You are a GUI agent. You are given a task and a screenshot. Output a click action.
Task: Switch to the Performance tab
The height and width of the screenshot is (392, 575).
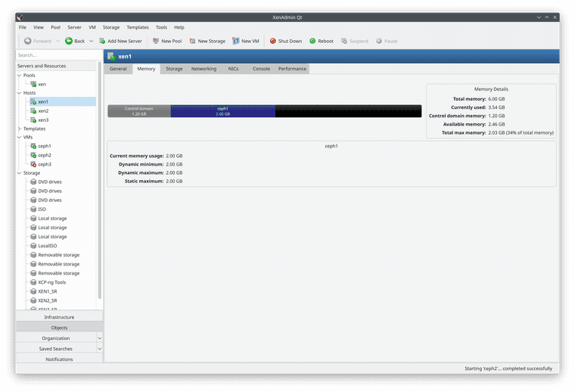[292, 69]
